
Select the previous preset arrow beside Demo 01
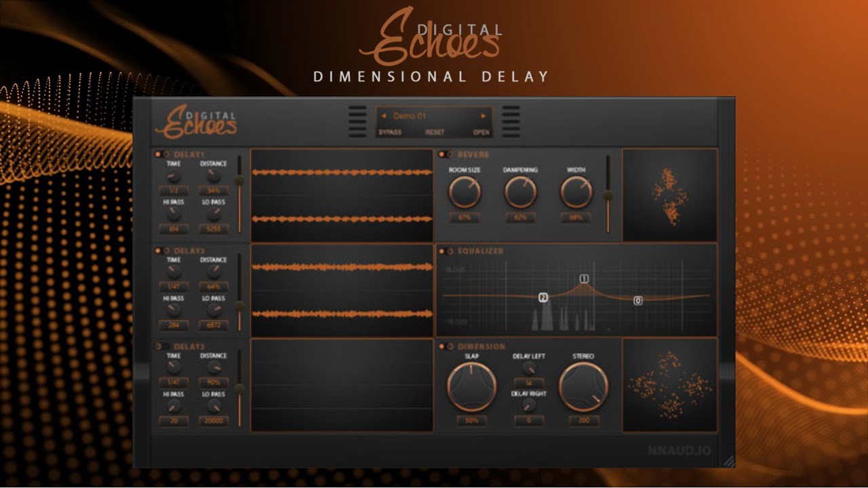point(384,116)
